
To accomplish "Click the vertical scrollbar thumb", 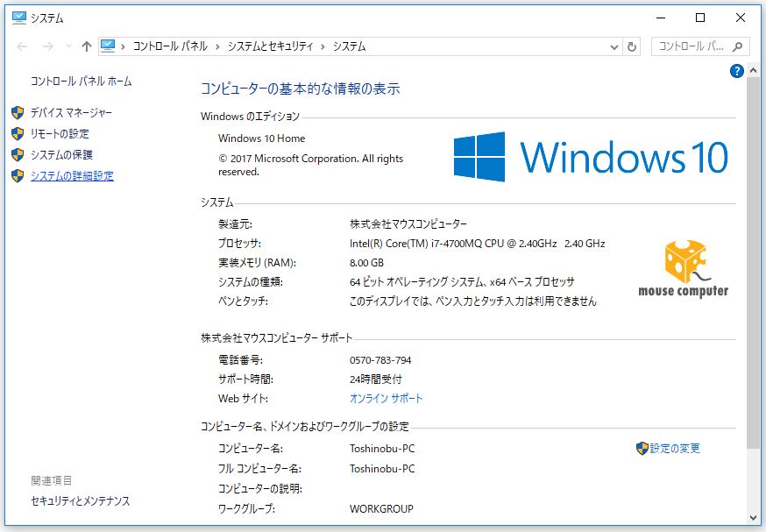I will coord(753,263).
